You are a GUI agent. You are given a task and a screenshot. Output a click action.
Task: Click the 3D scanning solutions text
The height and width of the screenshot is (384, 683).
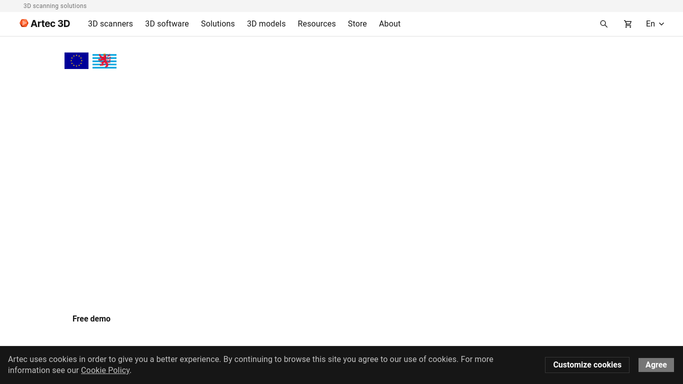55,6
